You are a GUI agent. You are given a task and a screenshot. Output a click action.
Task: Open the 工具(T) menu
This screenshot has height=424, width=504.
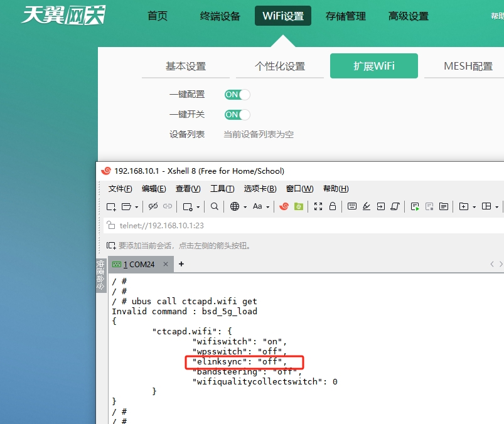pyautogui.click(x=222, y=189)
